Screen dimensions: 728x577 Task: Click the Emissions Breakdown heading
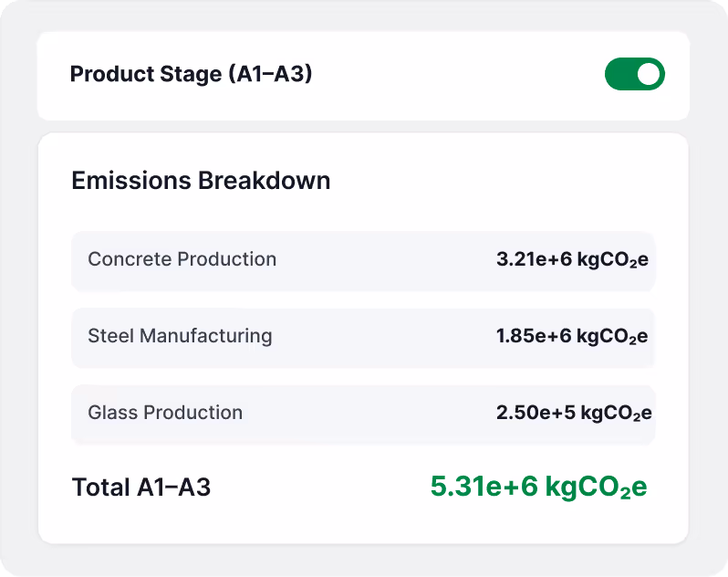pyautogui.click(x=201, y=181)
